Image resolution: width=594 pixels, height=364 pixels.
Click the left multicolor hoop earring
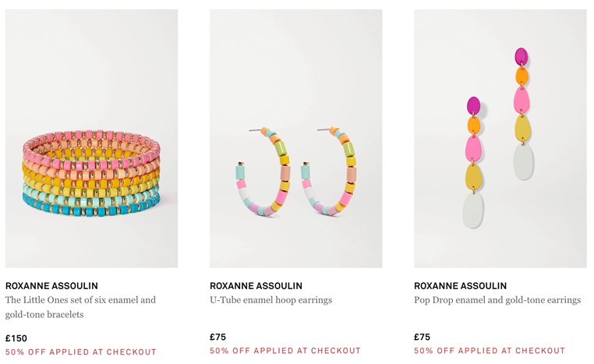(x=263, y=171)
